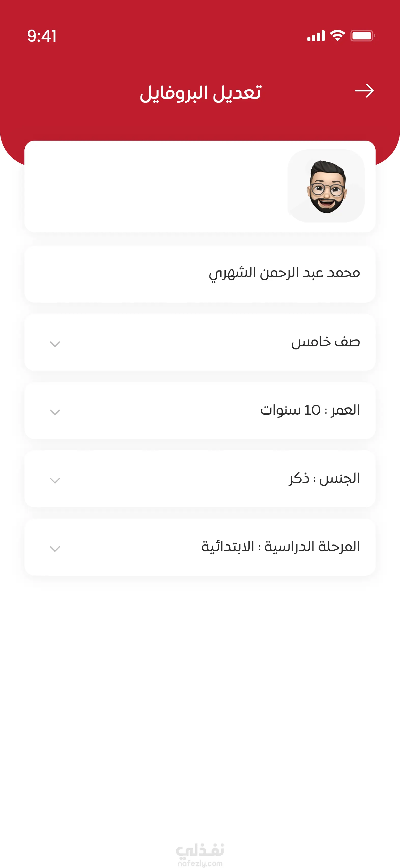Tap the back arrow in the header
This screenshot has width=400, height=868.
coord(364,91)
